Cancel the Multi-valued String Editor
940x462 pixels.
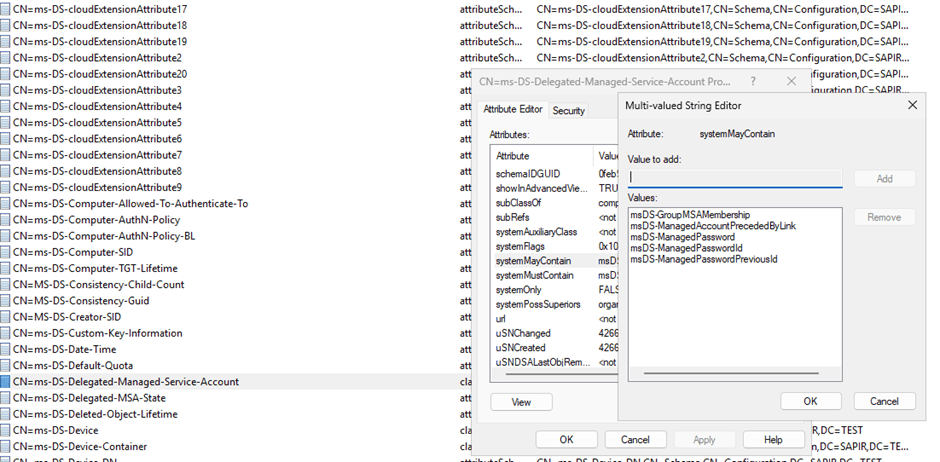pos(883,401)
